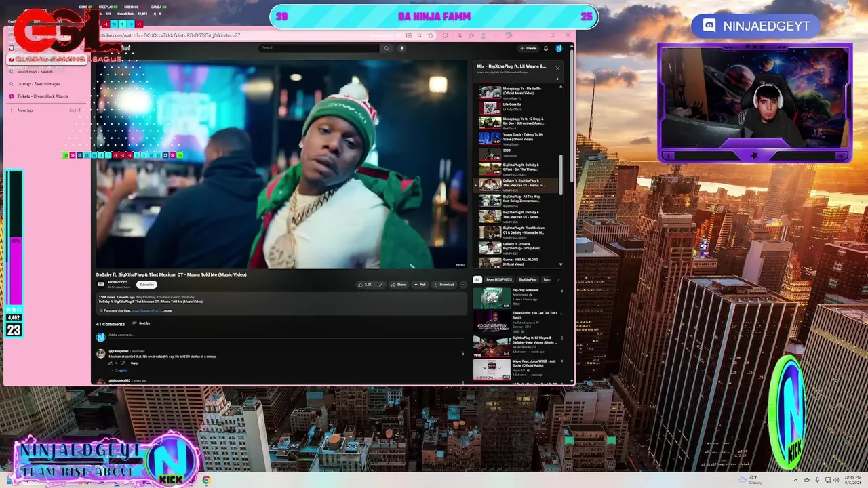Open options for Eddie Griffin recommendation
This screenshot has width=868, height=488.
point(561,314)
